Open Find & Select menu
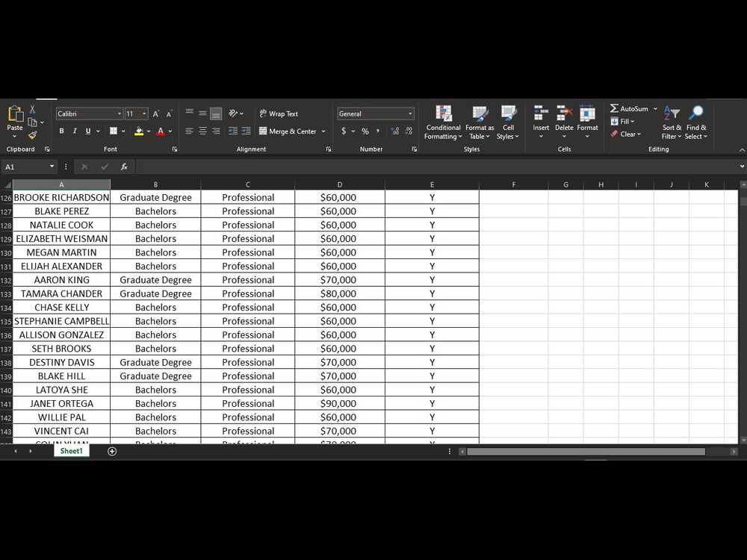The width and height of the screenshot is (747, 560). click(696, 123)
